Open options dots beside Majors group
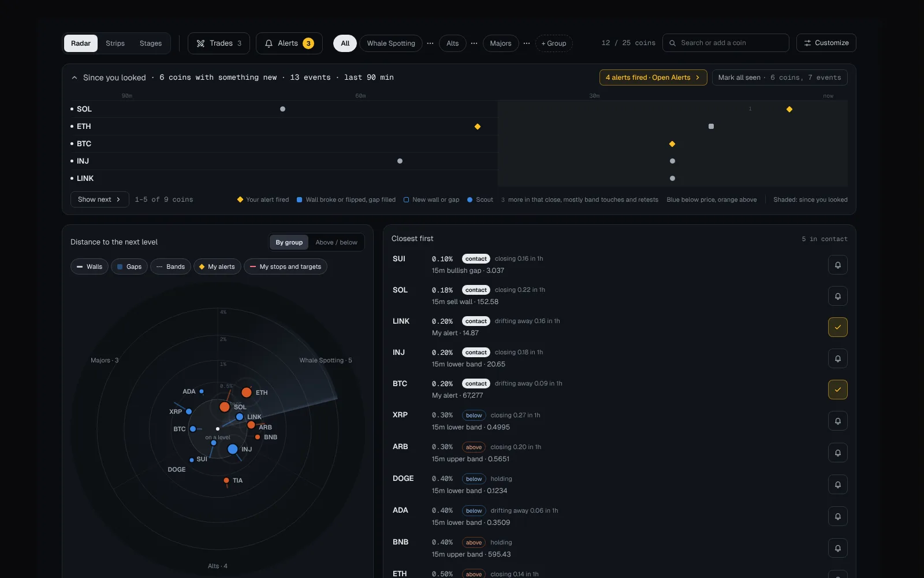This screenshot has width=924, height=578. (527, 43)
